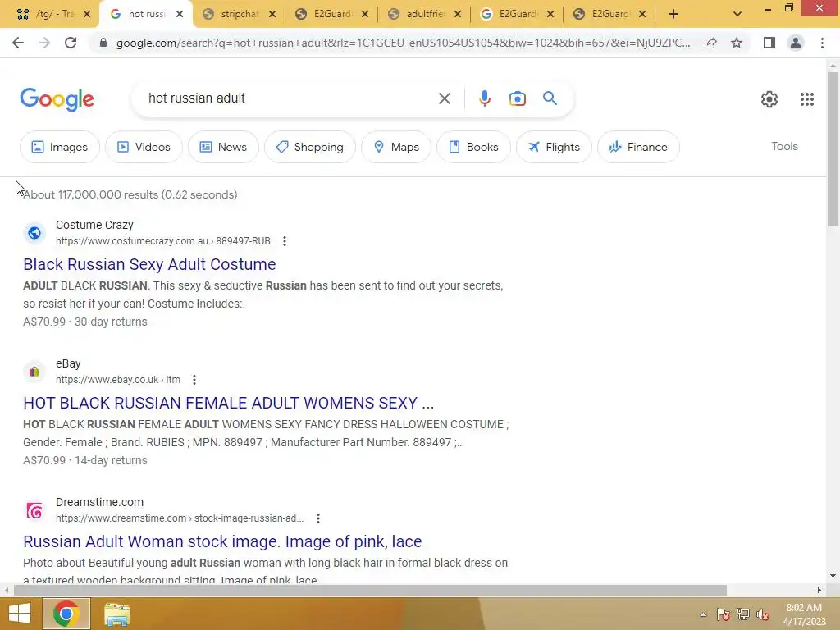Open File Explorer from the taskbar
This screenshot has height=630, width=840.
click(116, 614)
